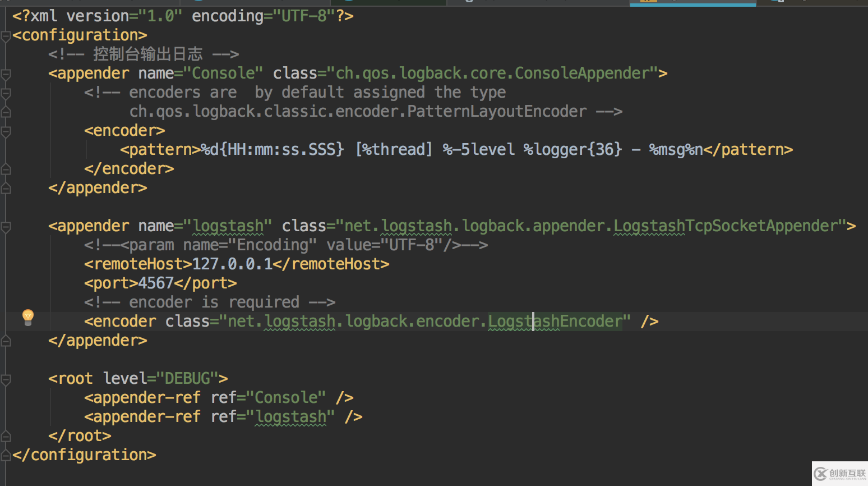868x486 pixels.
Task: Fold the Console appender block
Action: [x=6, y=74]
